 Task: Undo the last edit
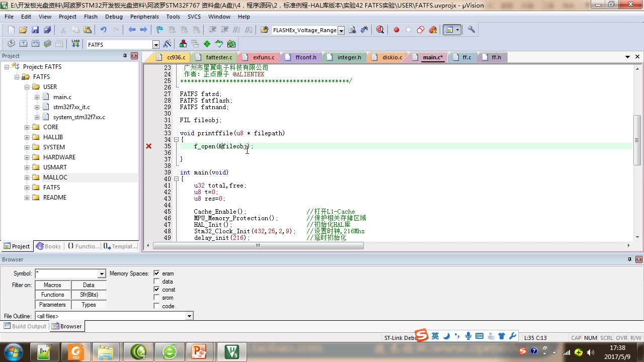[103, 30]
